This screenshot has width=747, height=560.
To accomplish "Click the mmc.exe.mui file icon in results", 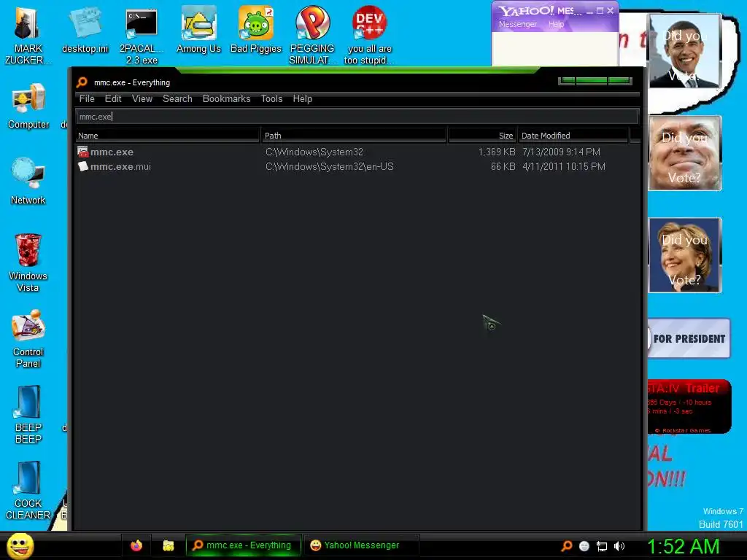I will pos(83,166).
